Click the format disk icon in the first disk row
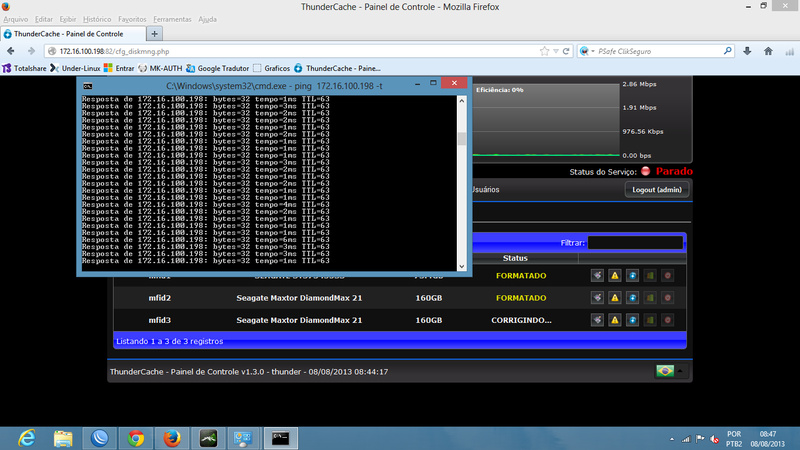This screenshot has height=450, width=800. coord(597,276)
